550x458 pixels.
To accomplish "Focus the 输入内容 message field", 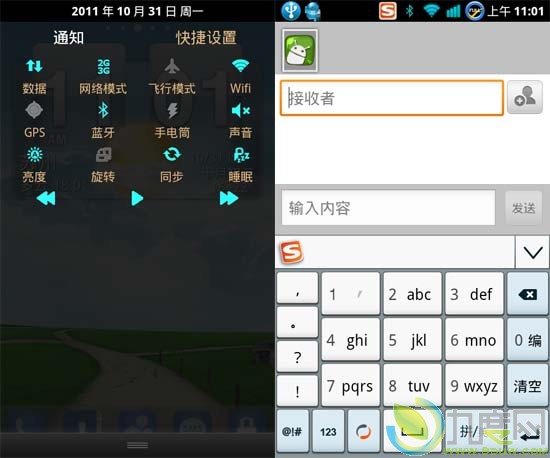I will coord(388,208).
